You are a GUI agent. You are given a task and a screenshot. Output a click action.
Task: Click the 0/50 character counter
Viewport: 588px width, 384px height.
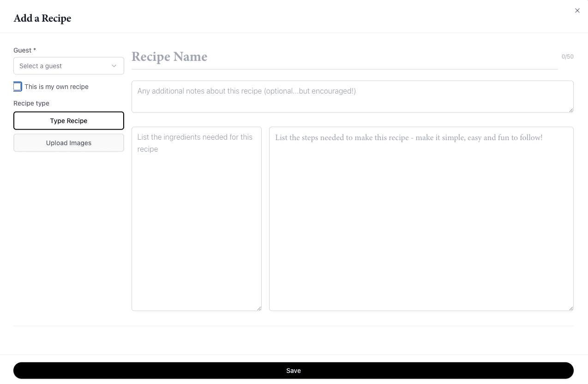tap(567, 56)
